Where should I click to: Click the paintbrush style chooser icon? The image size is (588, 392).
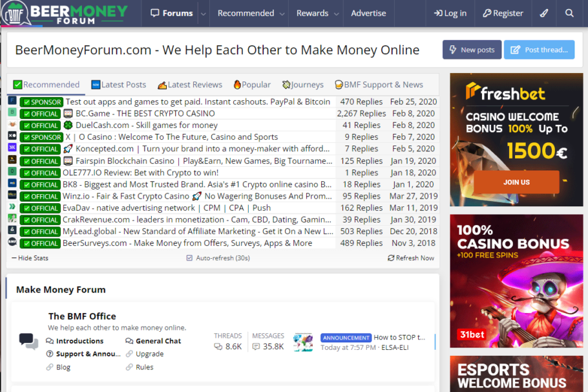click(x=544, y=13)
